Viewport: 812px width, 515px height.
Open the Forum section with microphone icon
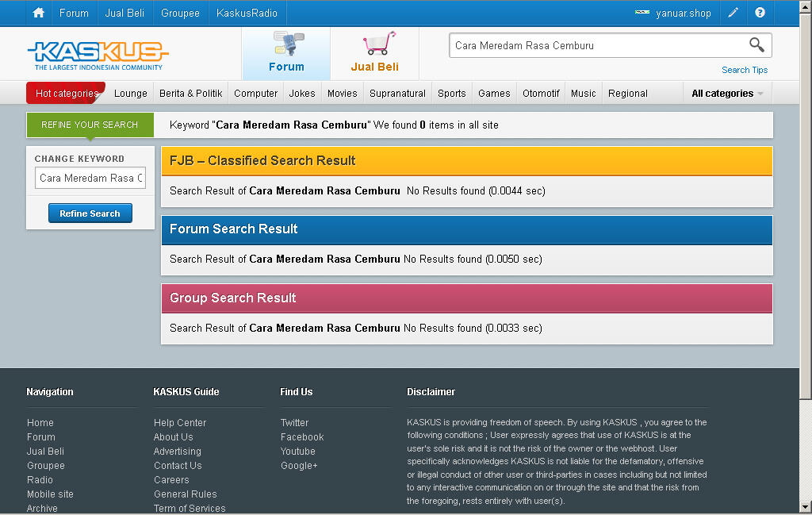tap(286, 53)
